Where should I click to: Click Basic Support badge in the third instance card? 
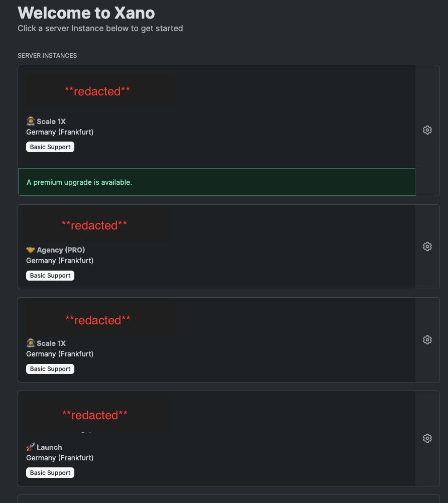click(50, 369)
